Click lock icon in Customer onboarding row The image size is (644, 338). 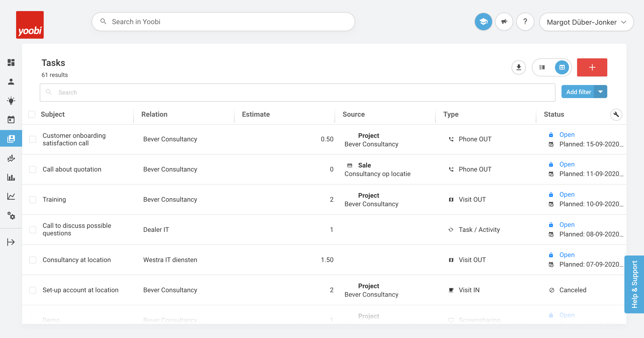click(x=551, y=135)
